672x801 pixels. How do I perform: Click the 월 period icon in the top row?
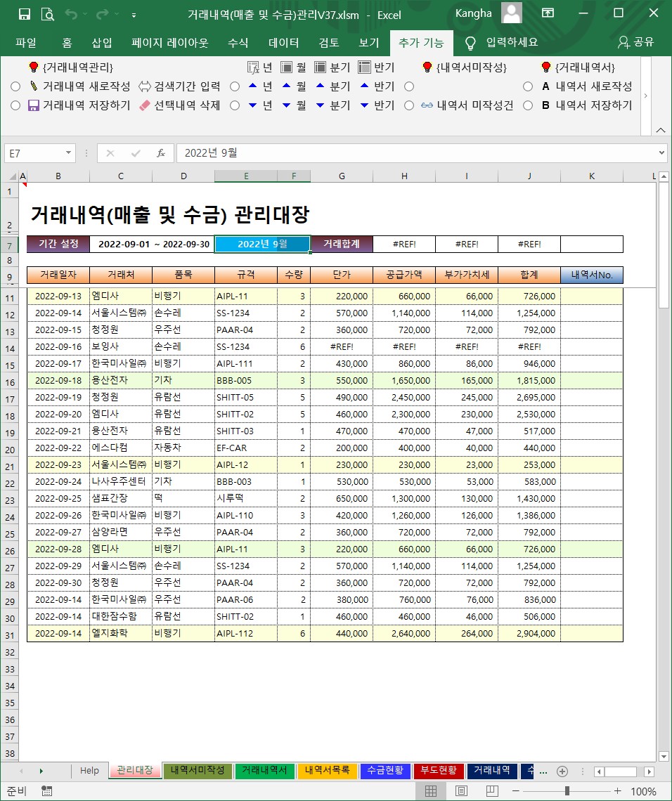point(287,67)
